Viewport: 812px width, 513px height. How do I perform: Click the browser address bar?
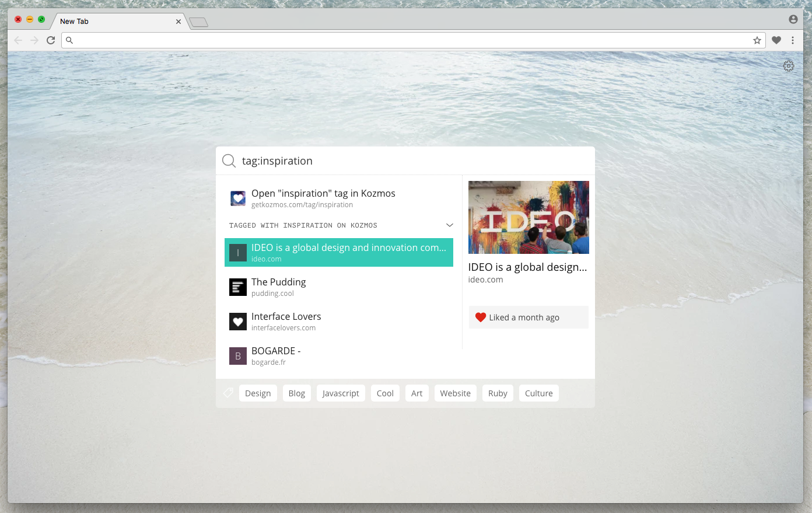click(x=413, y=40)
